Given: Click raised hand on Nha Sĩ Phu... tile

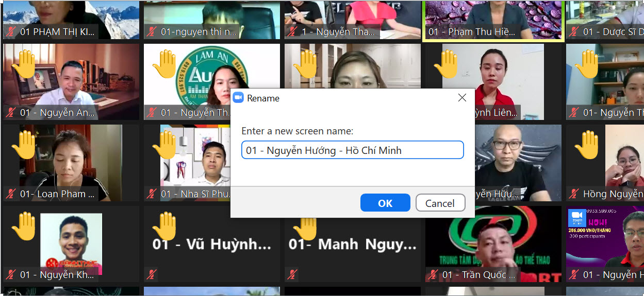Looking at the screenshot, I should (164, 145).
